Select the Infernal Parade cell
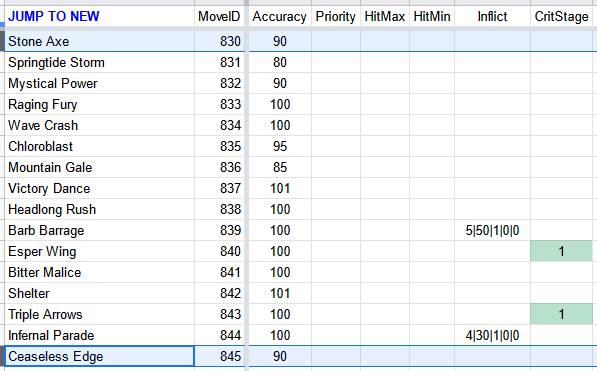 (x=99, y=335)
